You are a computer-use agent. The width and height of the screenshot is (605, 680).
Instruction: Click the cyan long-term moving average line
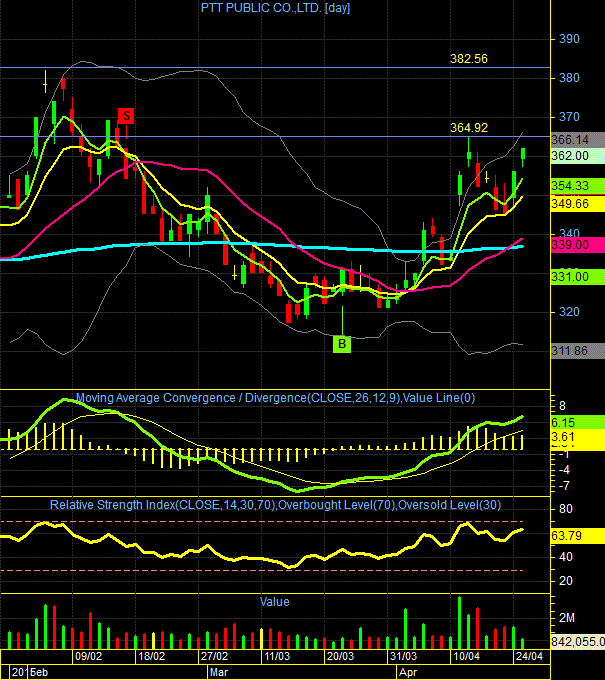260,244
